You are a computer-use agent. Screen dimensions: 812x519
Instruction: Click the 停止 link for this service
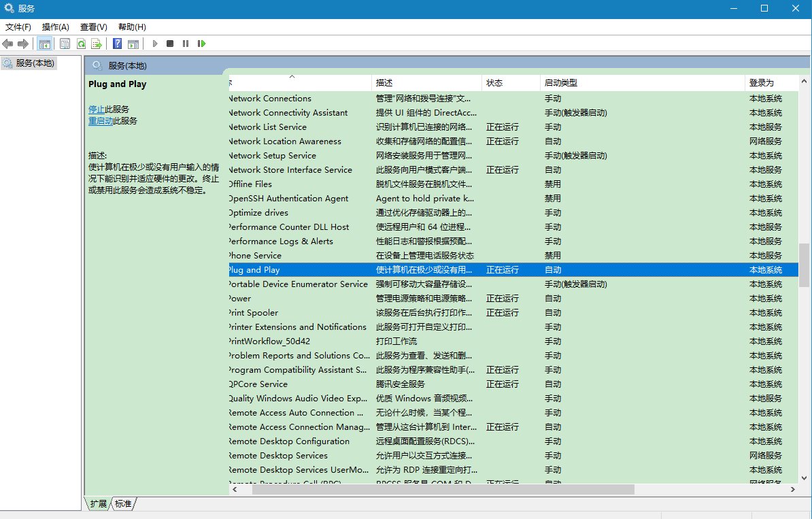[x=97, y=110]
